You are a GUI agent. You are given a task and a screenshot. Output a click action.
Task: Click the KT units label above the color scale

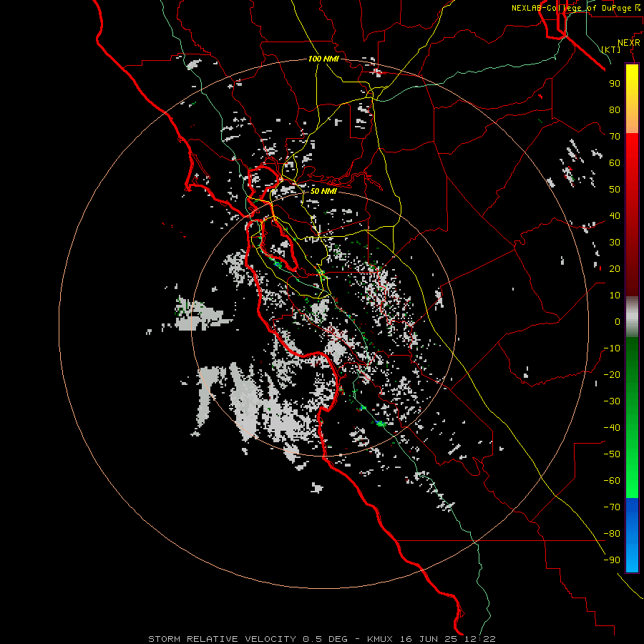tap(611, 49)
